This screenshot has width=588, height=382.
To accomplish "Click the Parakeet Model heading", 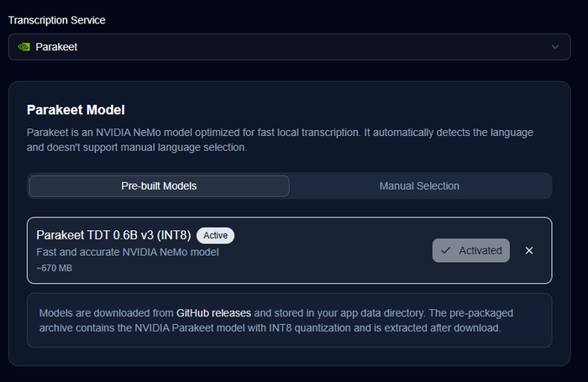I will [76, 109].
